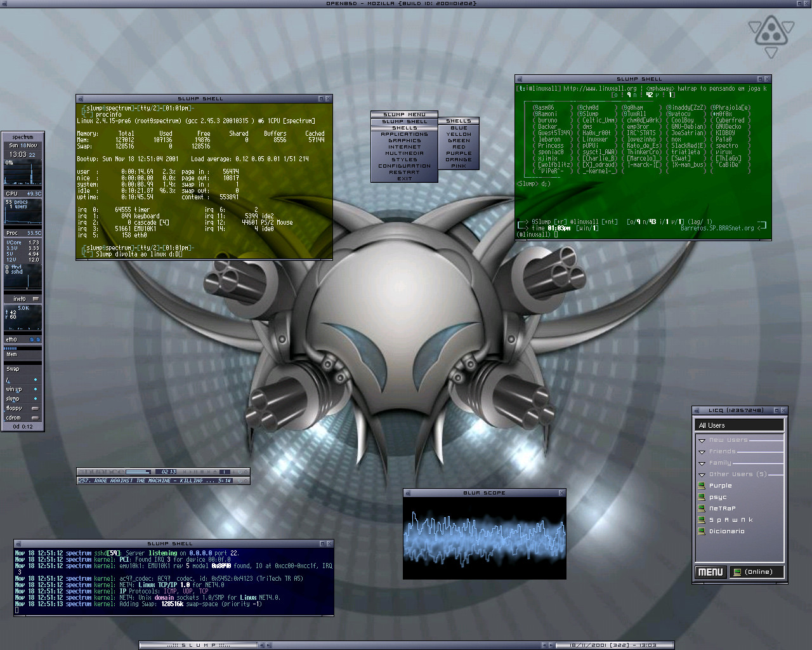Click the triangle logo in top-right corner
The image size is (812, 650).
(x=771, y=33)
